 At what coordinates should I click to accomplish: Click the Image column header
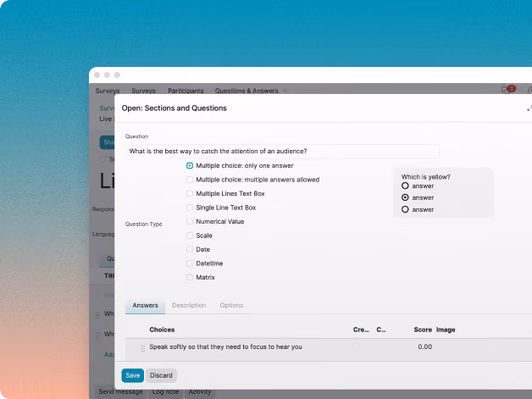pos(446,330)
